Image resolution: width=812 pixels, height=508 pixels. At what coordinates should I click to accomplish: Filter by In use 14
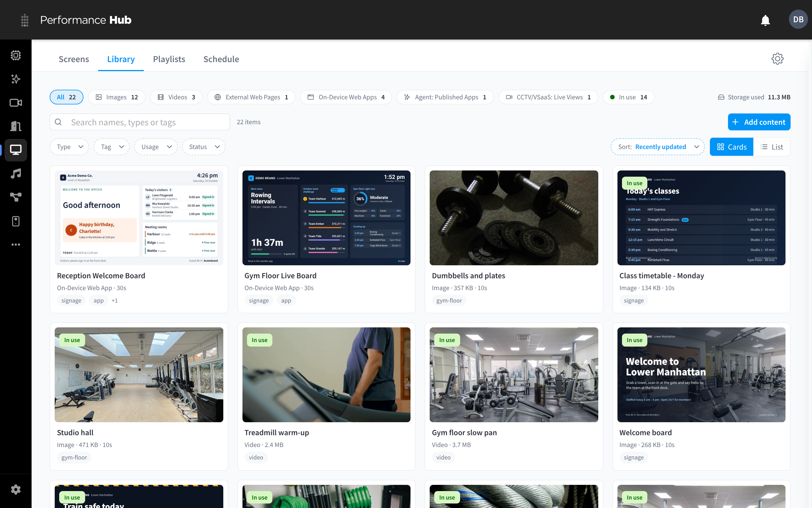(628, 97)
